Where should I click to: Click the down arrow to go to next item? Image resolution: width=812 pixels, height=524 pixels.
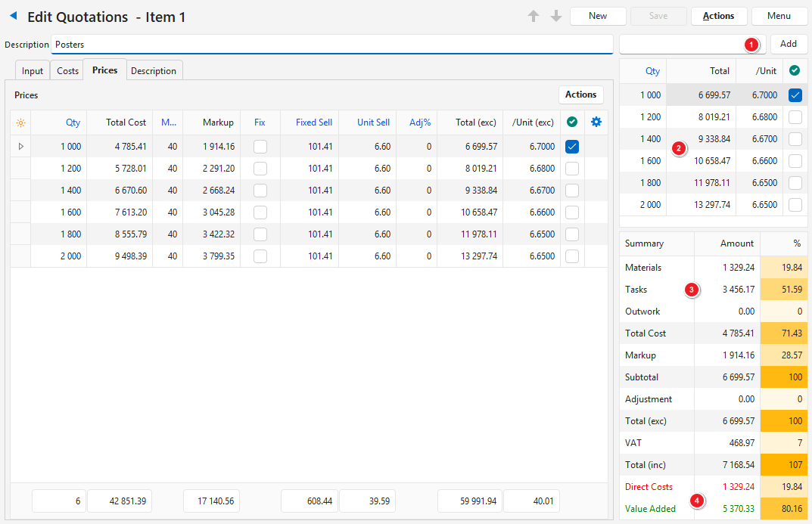[x=555, y=16]
